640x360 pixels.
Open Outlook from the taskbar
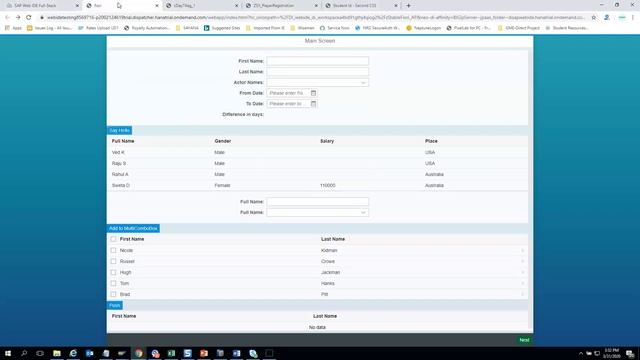(89, 353)
